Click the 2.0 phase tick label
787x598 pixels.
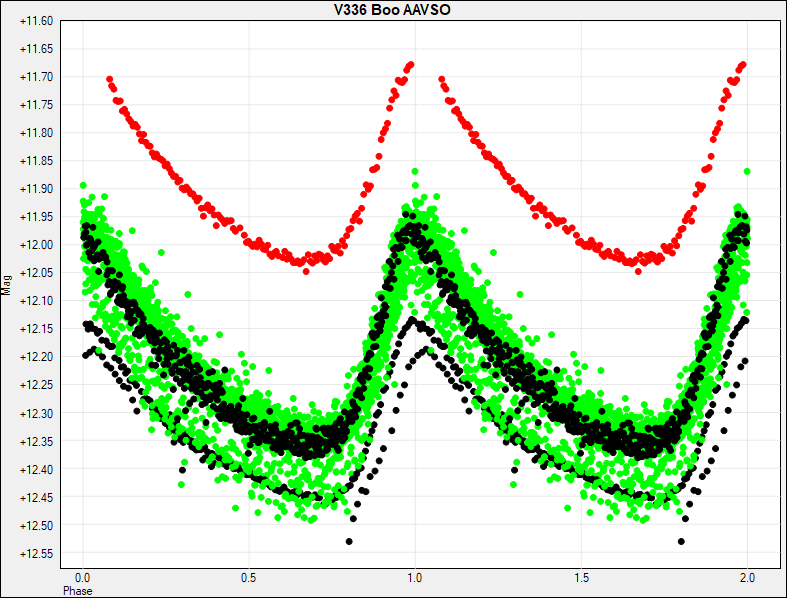[x=747, y=577]
